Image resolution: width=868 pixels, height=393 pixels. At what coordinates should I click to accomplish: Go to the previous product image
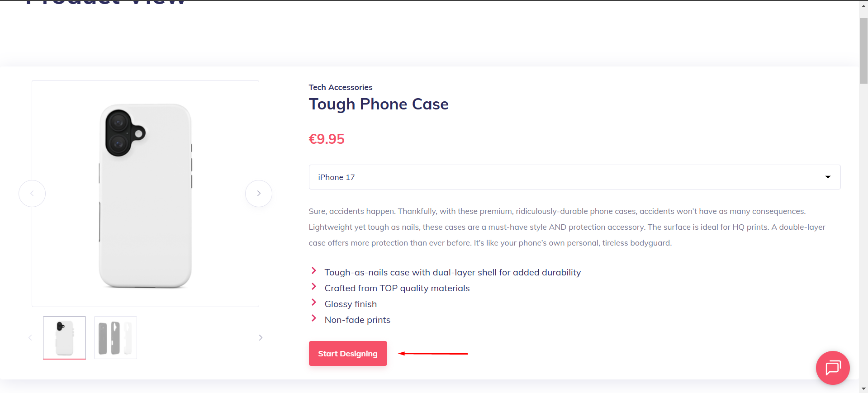point(32,194)
